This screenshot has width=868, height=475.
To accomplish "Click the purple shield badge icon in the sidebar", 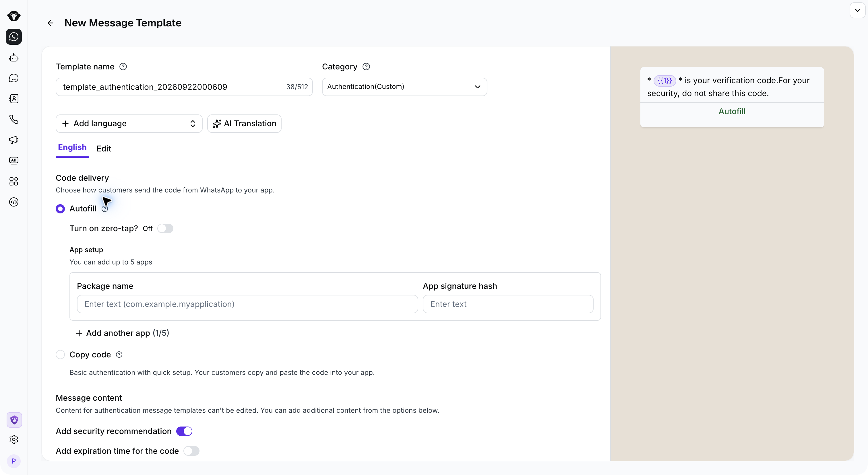I will tap(14, 420).
